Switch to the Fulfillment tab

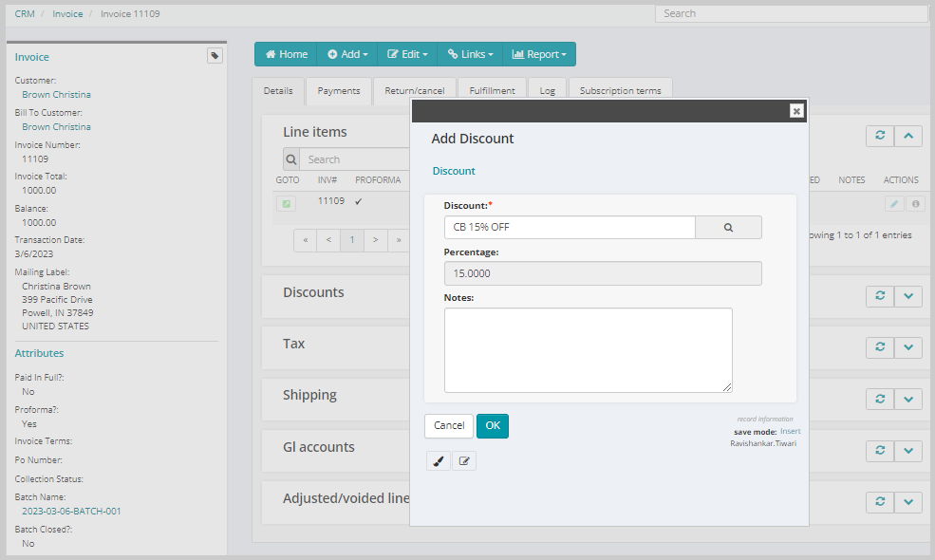pyautogui.click(x=492, y=91)
